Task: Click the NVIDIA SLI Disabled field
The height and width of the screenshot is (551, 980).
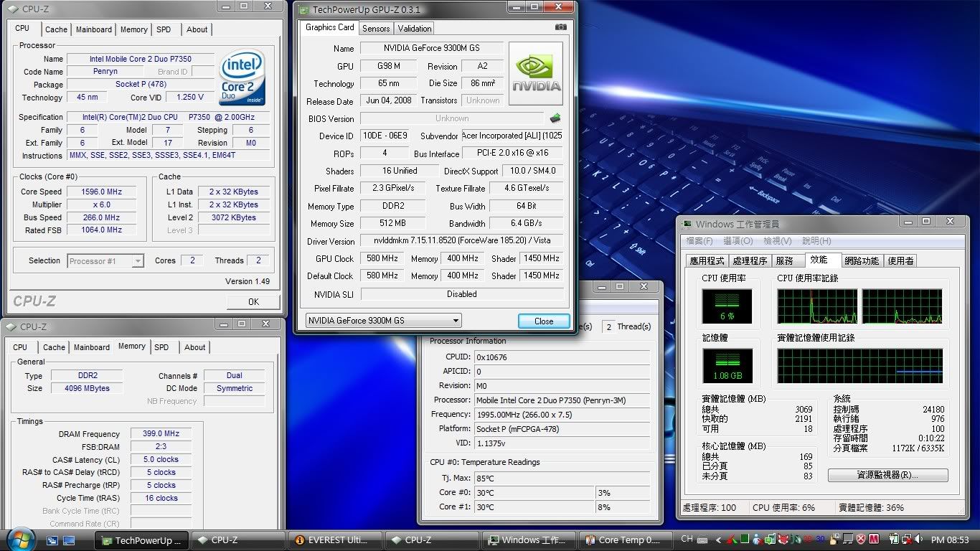Action: 461,293
